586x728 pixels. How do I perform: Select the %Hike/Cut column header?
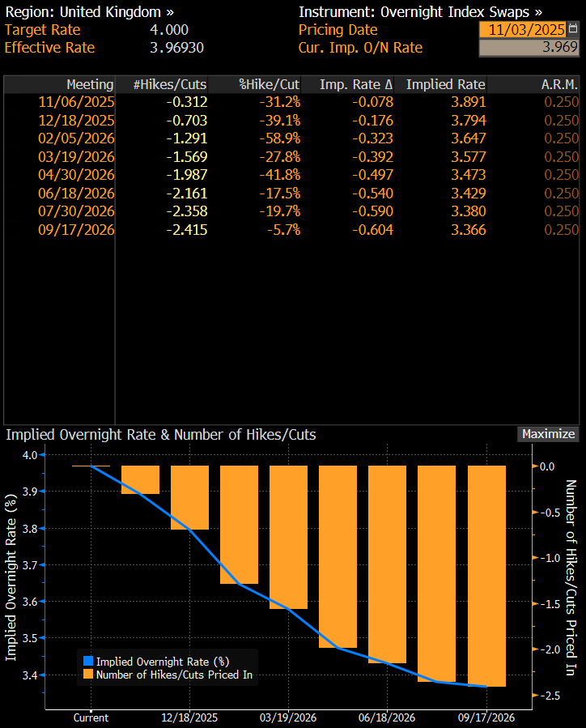269,84
